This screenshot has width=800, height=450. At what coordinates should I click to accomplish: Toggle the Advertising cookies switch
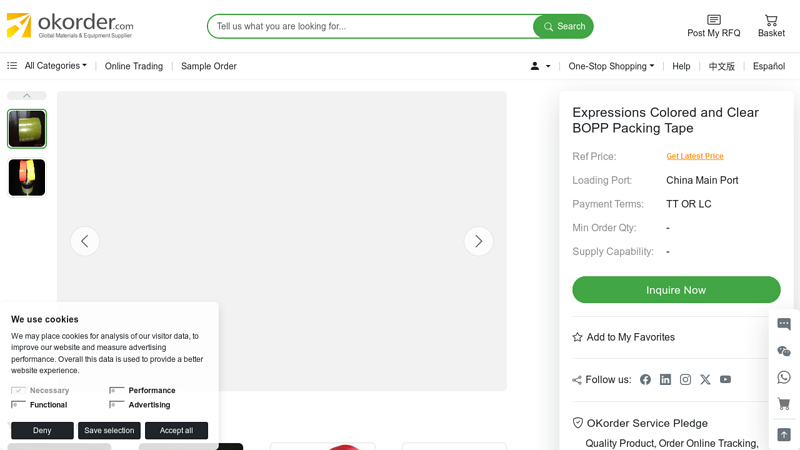pyautogui.click(x=117, y=405)
